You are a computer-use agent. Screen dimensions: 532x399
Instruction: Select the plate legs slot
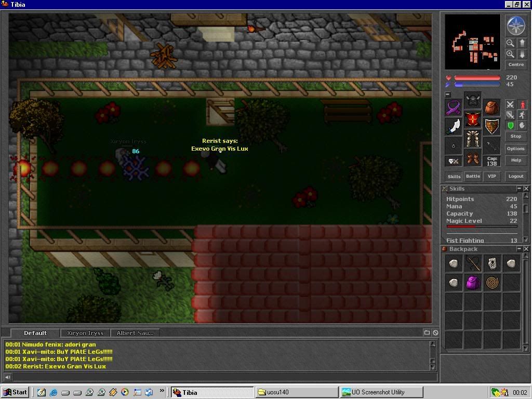point(473,139)
